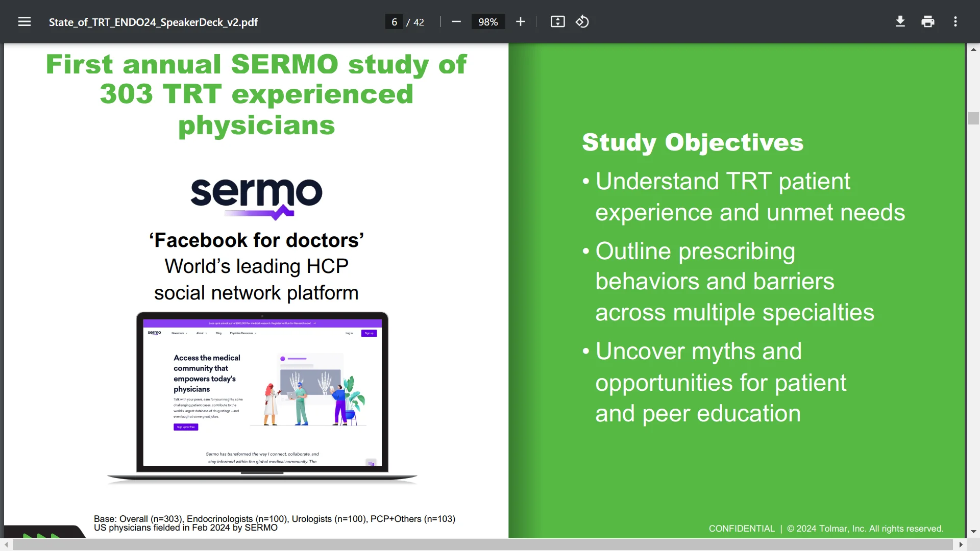
Task: Click 'US physicians fielded in Feb 2024' line
Action: click(x=186, y=528)
